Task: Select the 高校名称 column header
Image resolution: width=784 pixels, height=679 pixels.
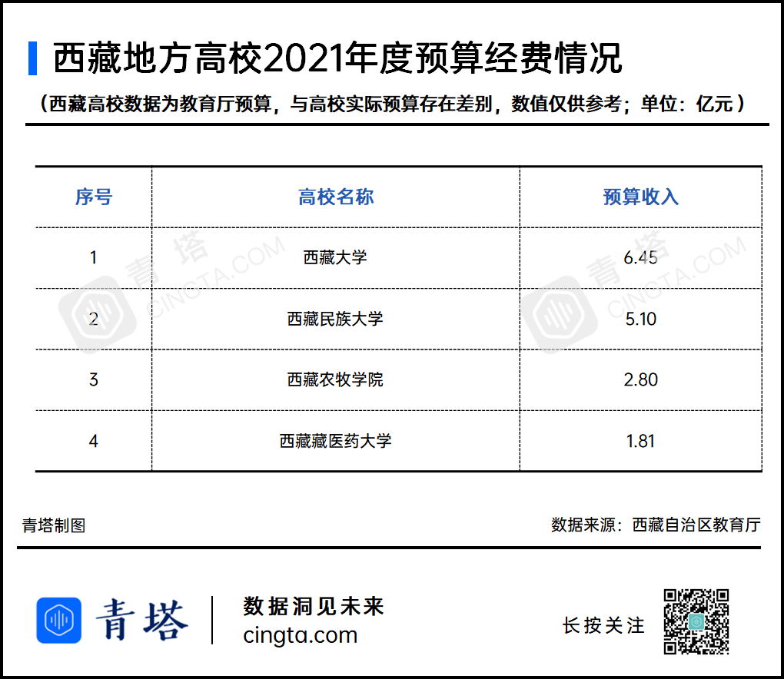Action: 336,197
